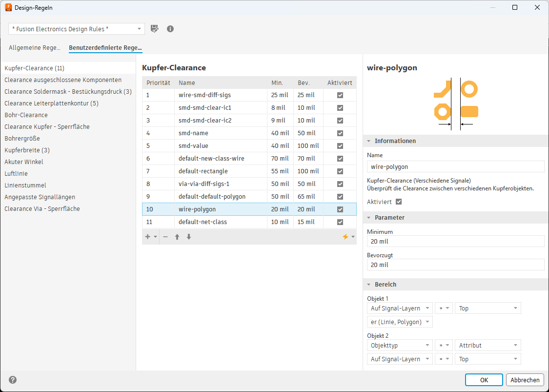
Task: Toggle Aktiviert checkbox for wire-smd-diff-sigs
Action: click(x=340, y=95)
